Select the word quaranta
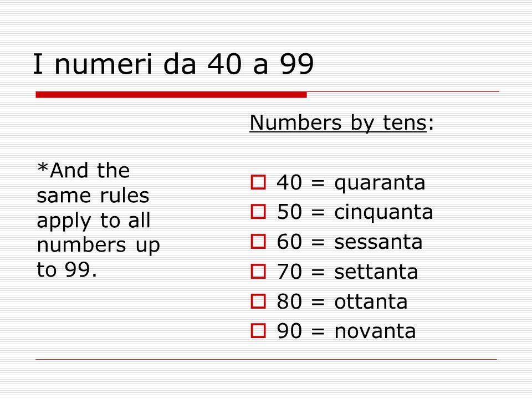The height and width of the screenshot is (399, 532). coord(380,184)
